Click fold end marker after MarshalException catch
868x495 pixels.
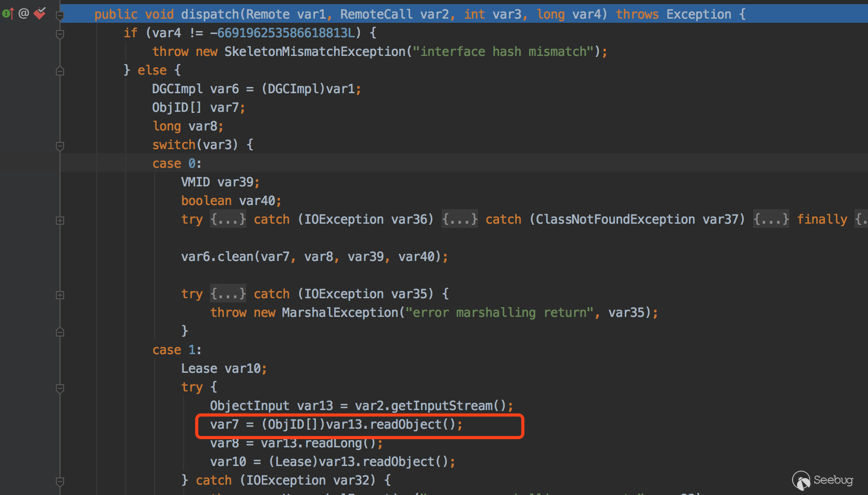60,332
